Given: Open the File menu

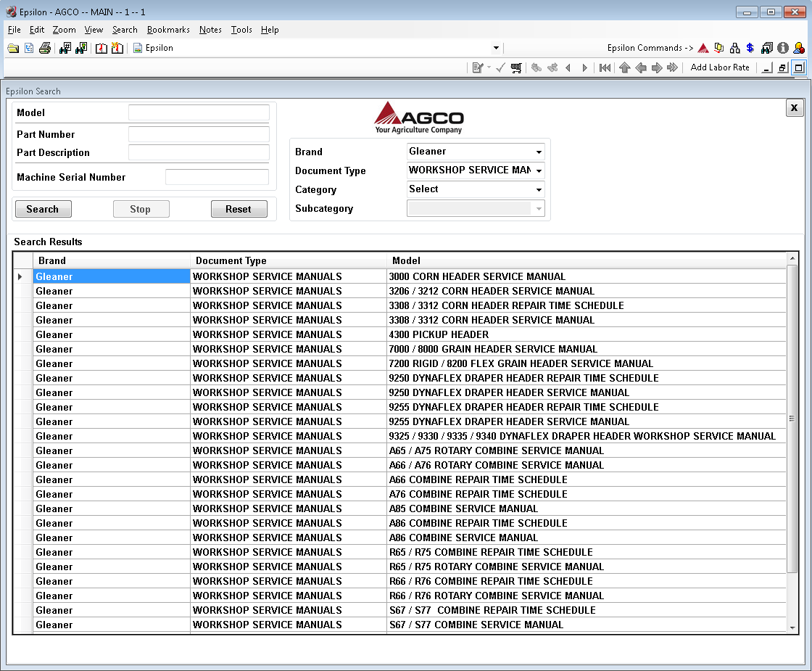Looking at the screenshot, I should click(14, 30).
